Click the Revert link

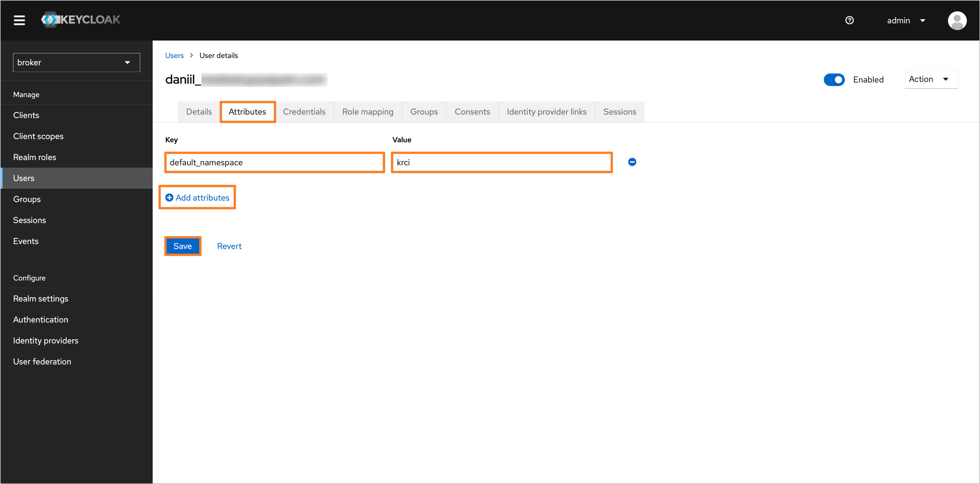(x=229, y=246)
